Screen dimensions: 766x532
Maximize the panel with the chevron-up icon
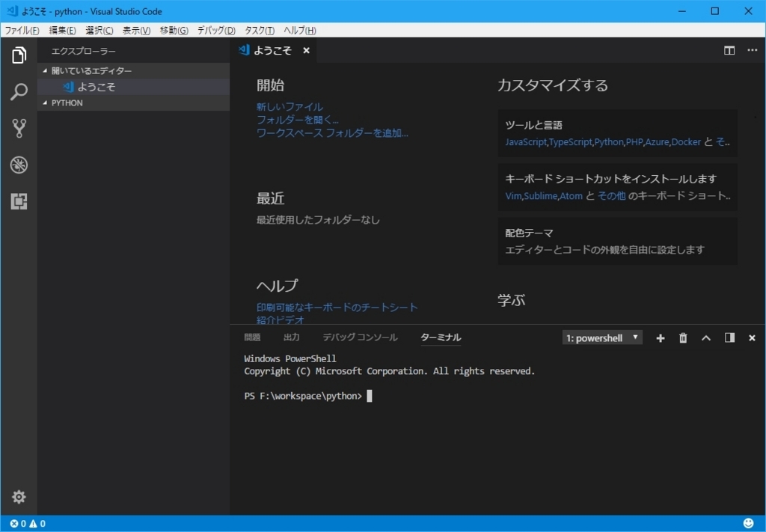706,338
